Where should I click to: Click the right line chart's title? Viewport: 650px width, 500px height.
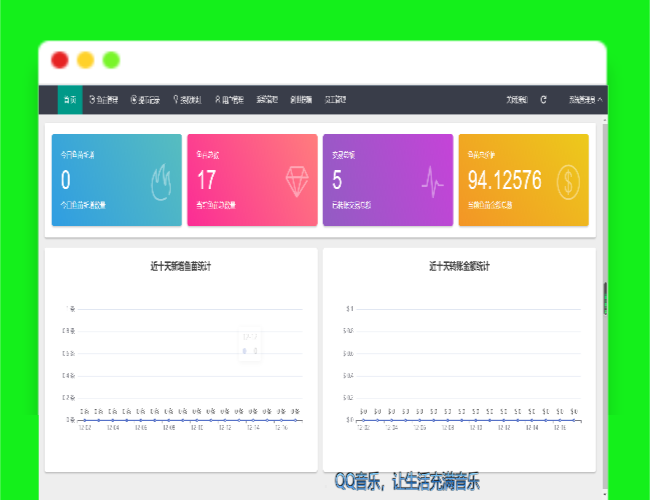tap(459, 267)
